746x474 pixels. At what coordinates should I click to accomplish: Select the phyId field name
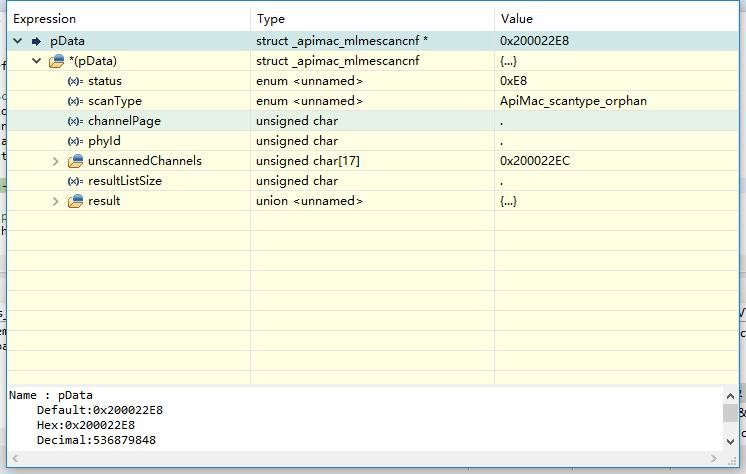pos(104,141)
